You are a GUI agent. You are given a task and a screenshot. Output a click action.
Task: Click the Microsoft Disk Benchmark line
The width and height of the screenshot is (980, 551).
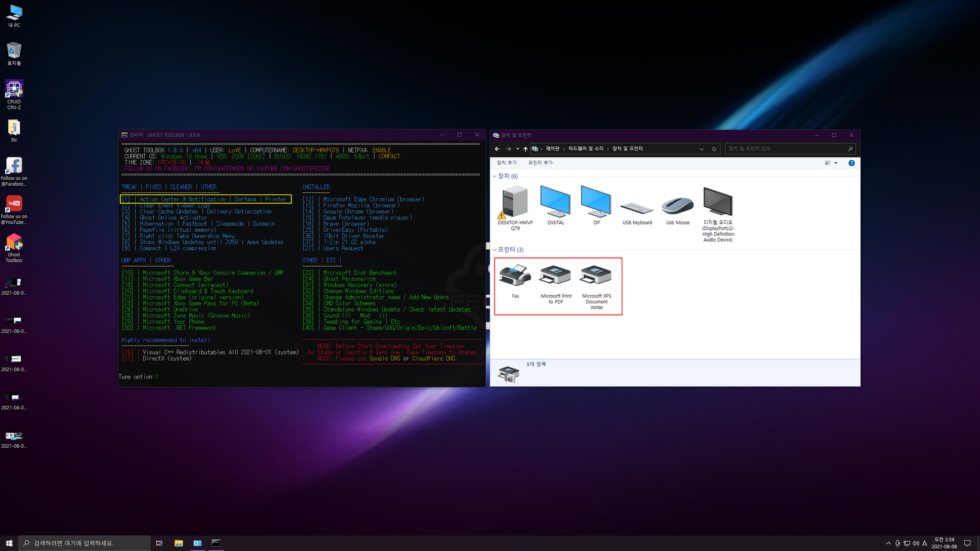click(x=350, y=273)
